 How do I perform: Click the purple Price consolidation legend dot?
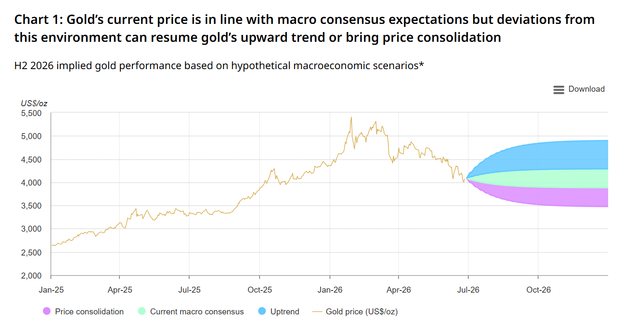click(x=47, y=312)
